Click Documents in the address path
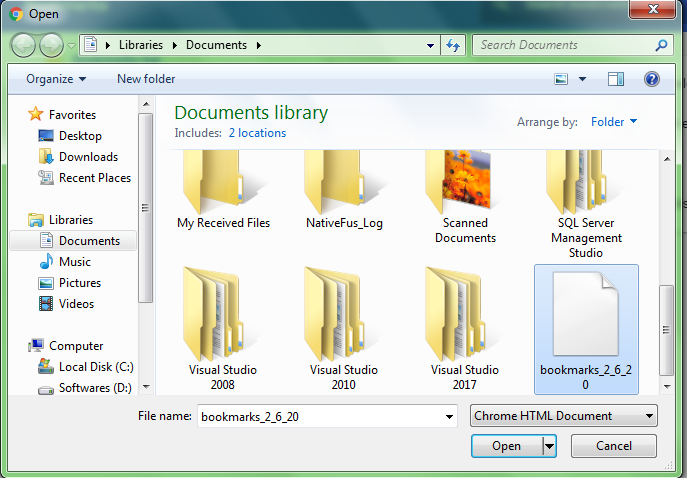The image size is (687, 478). 216,45
